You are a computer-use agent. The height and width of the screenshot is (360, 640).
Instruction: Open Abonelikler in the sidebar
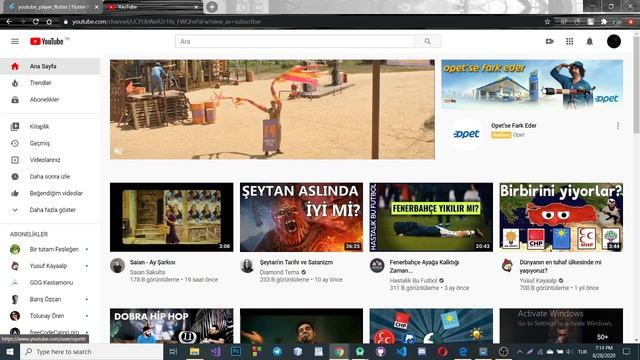(x=50, y=100)
